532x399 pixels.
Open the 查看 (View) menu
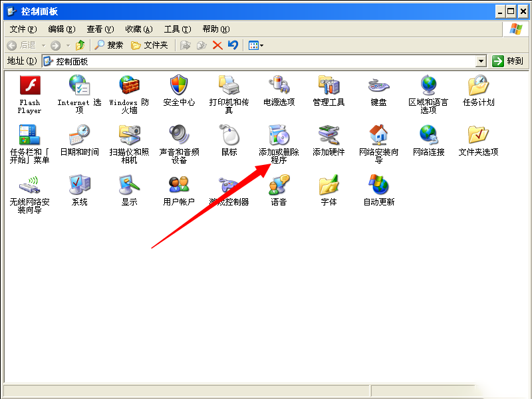click(99, 29)
